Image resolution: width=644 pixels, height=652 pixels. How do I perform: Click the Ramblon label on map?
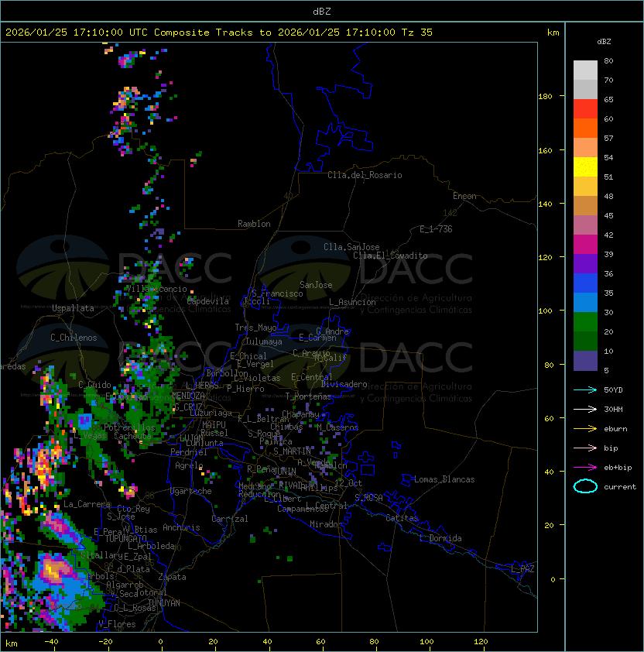pyautogui.click(x=254, y=224)
